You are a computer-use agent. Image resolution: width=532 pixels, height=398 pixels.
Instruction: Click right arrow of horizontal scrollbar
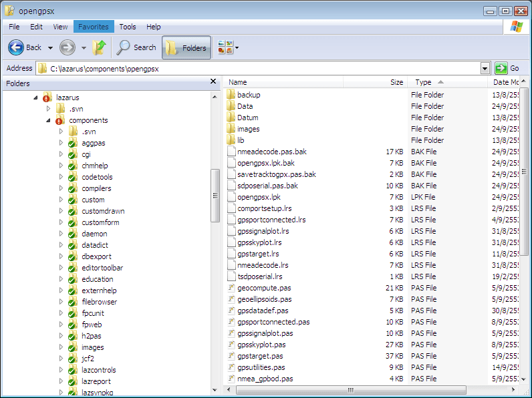[514, 390]
